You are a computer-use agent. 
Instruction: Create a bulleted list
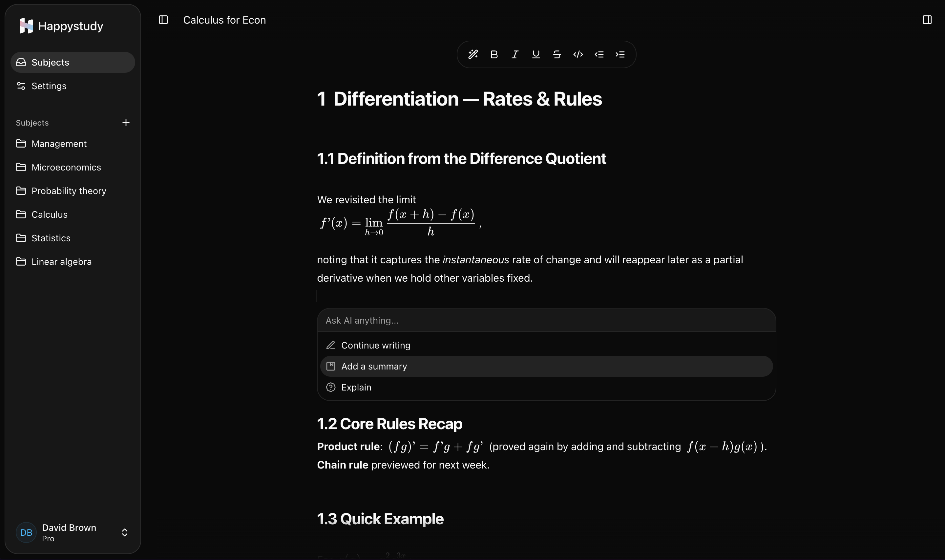point(599,54)
